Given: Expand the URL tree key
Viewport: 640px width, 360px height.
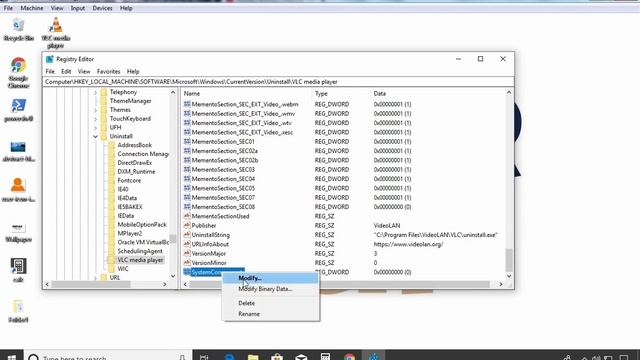Looking at the screenshot, I should click(95, 278).
